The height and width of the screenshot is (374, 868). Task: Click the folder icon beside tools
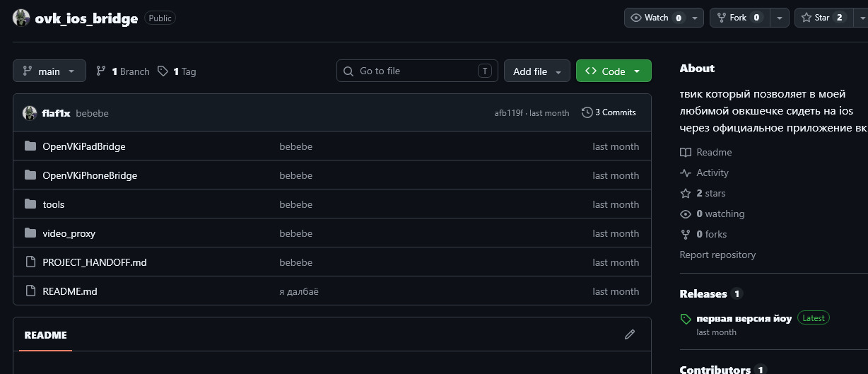(x=30, y=204)
